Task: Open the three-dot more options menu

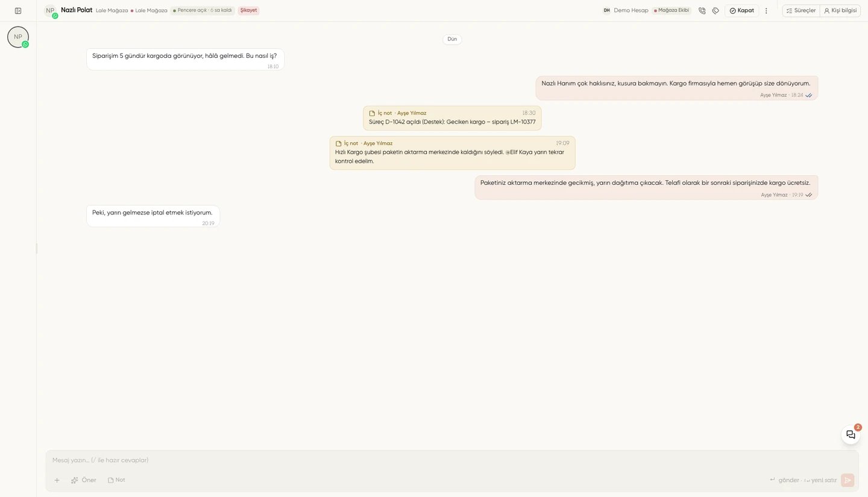Action: (766, 11)
